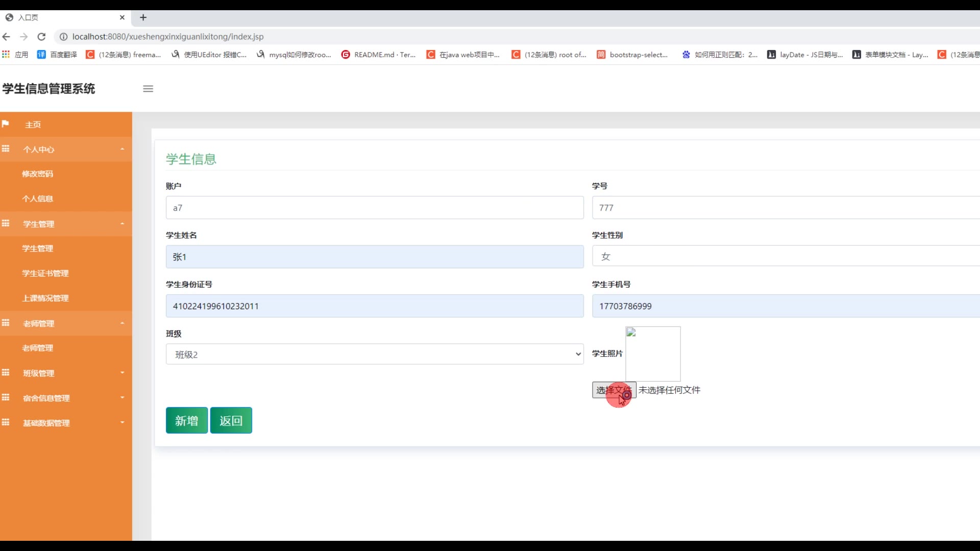Click the hamburger menu icon in header
The height and width of the screenshot is (551, 980).
tap(148, 89)
